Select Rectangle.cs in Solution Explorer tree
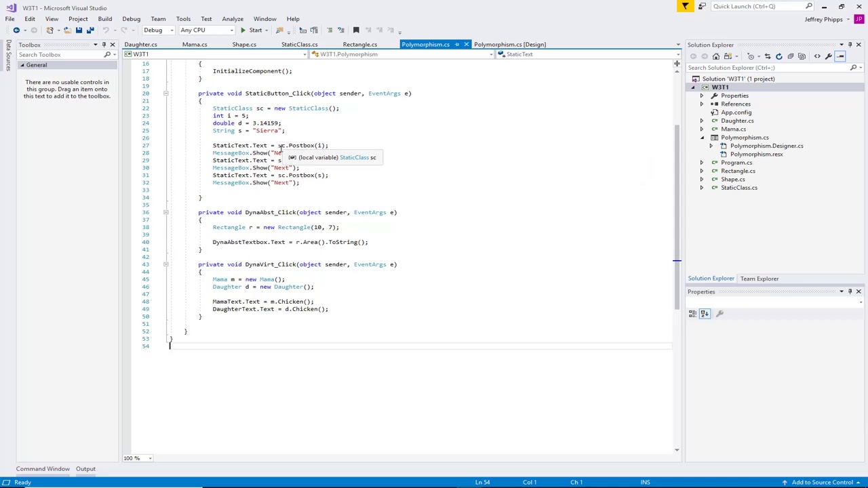Viewport: 868px width, 488px height. (738, 171)
